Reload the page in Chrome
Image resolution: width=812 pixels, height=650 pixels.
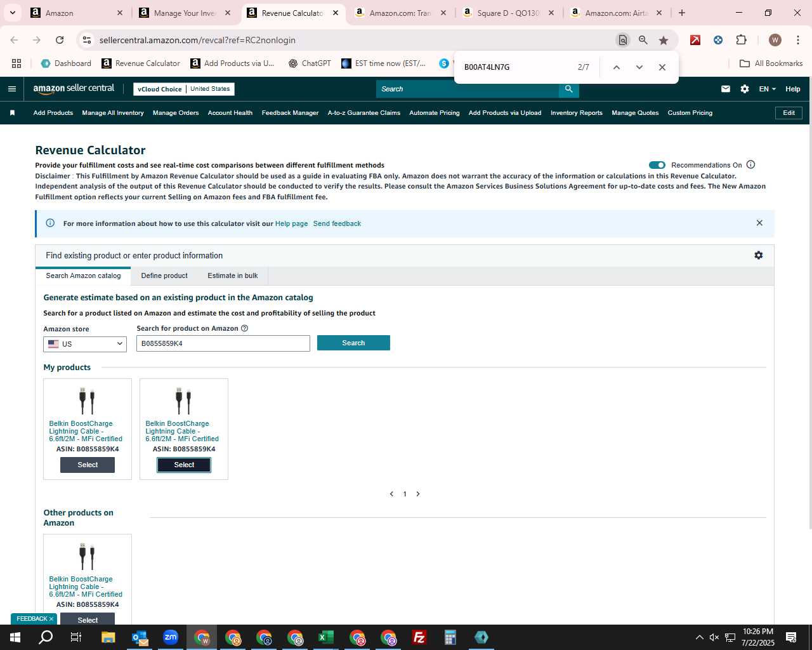(60, 40)
